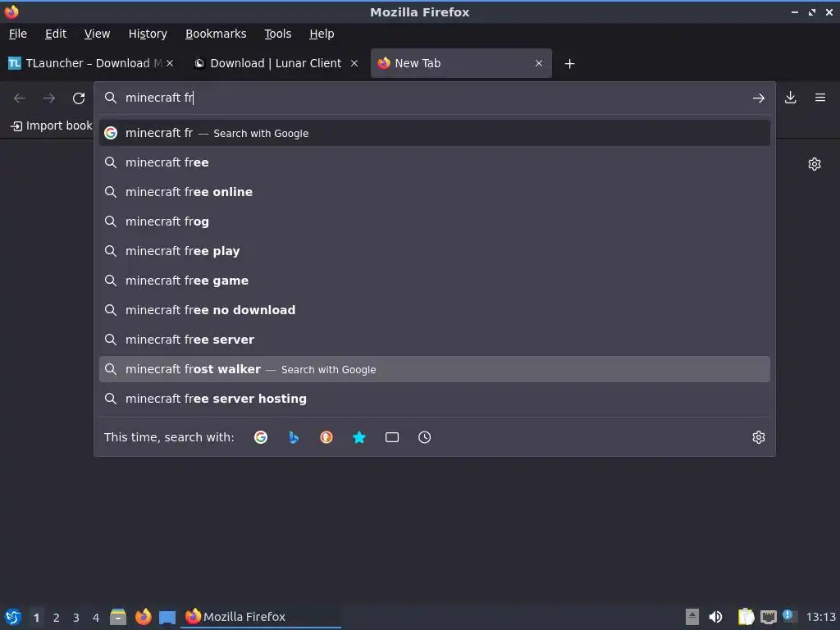Image resolution: width=840 pixels, height=630 pixels.
Task: Open the Edit menu
Action: click(56, 34)
